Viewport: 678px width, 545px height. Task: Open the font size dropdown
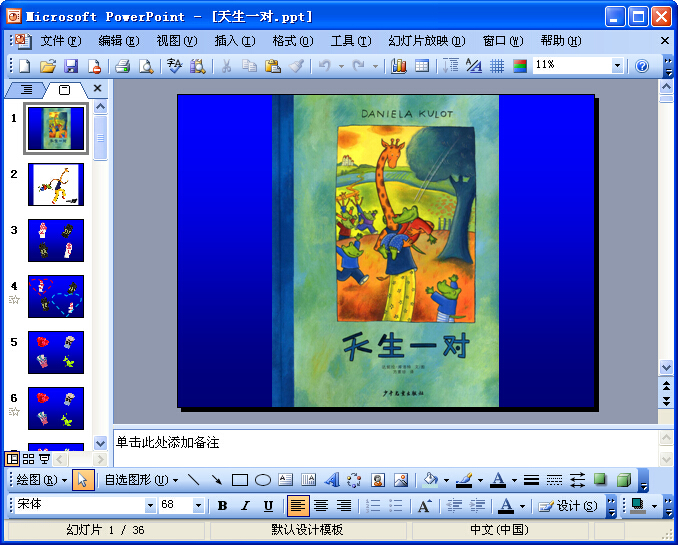(x=198, y=505)
